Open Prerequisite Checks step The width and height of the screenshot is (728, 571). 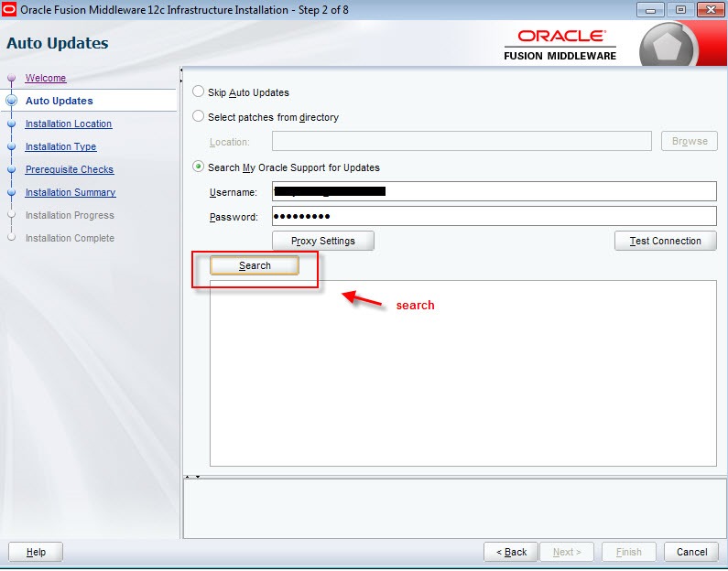(70, 169)
